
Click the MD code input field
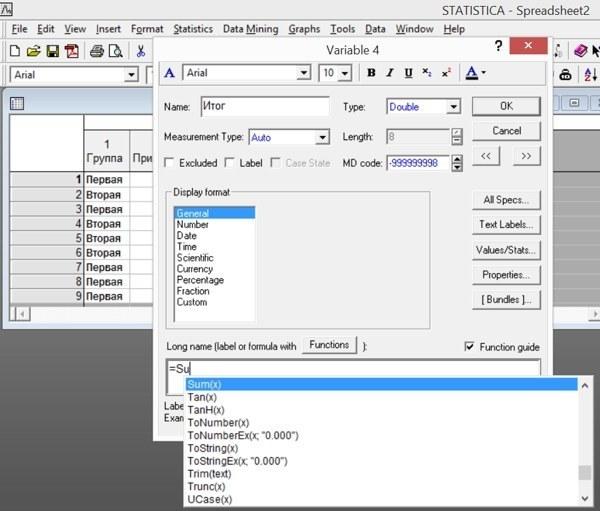(x=418, y=163)
